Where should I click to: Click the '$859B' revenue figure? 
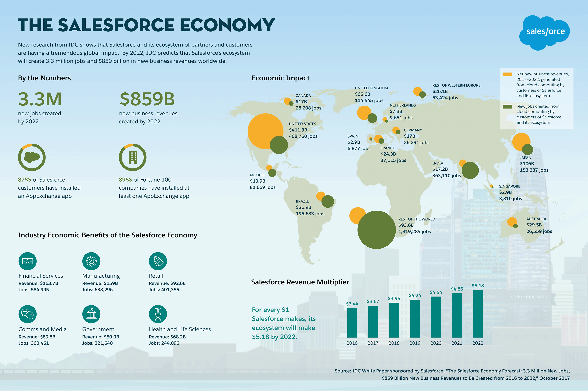coord(147,99)
